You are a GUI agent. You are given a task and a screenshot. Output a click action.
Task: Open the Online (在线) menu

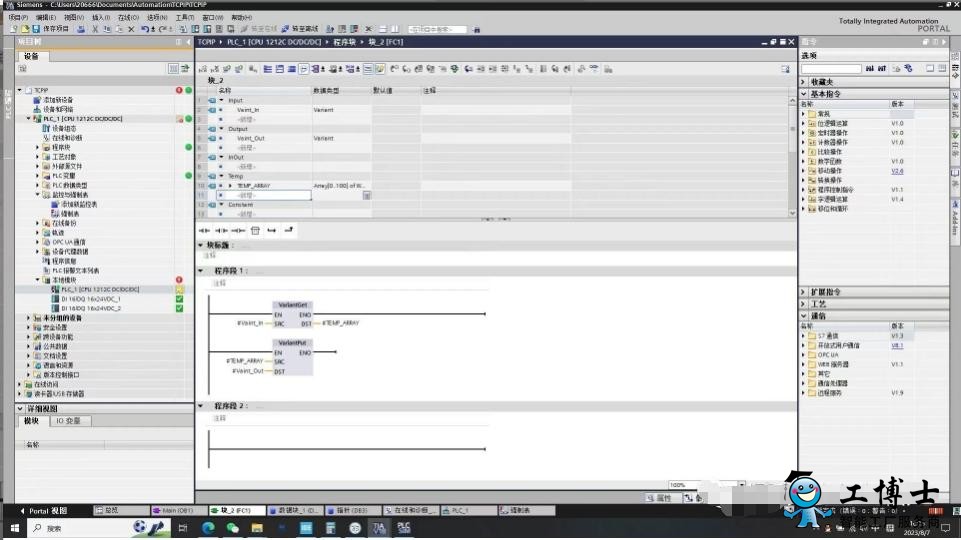tap(129, 17)
